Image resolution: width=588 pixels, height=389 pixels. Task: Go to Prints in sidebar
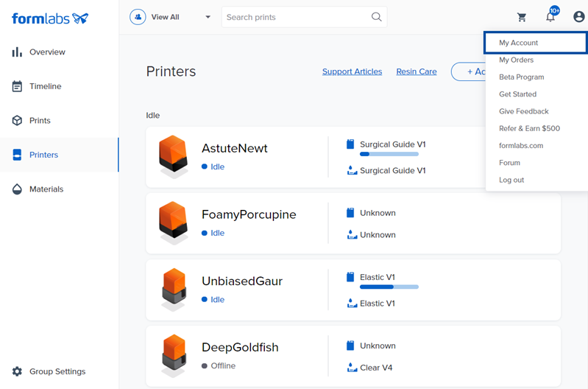[x=40, y=121]
